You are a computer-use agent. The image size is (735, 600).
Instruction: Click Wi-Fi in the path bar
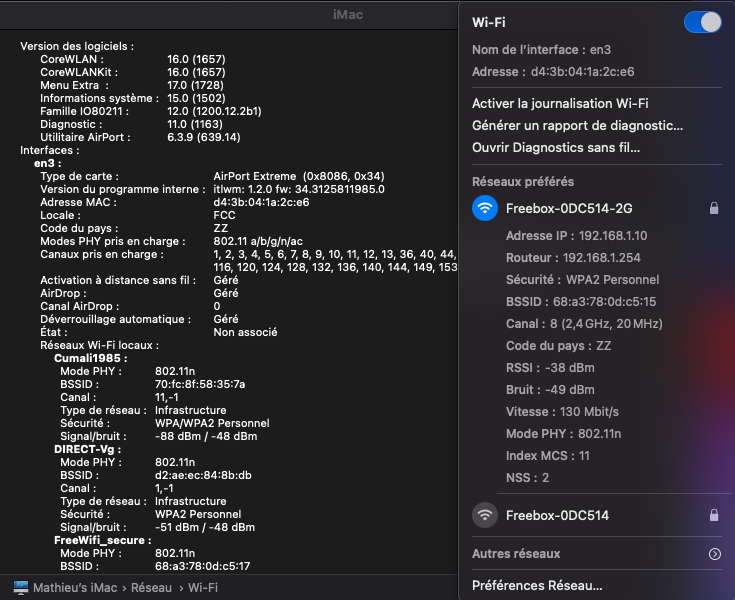tap(203, 588)
